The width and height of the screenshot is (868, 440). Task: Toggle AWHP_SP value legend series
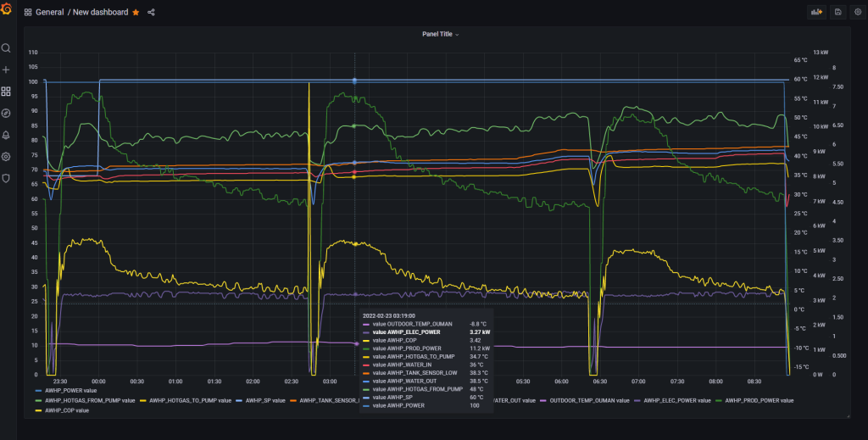(265, 401)
